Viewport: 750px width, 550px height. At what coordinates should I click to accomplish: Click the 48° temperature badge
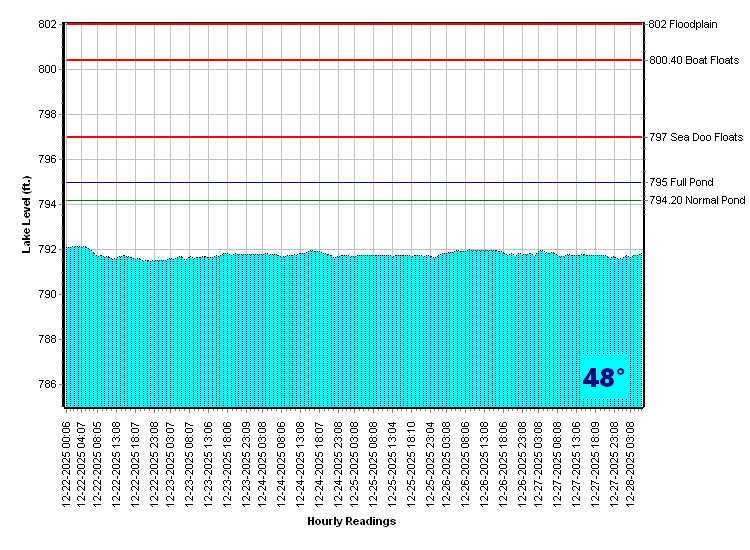(604, 378)
